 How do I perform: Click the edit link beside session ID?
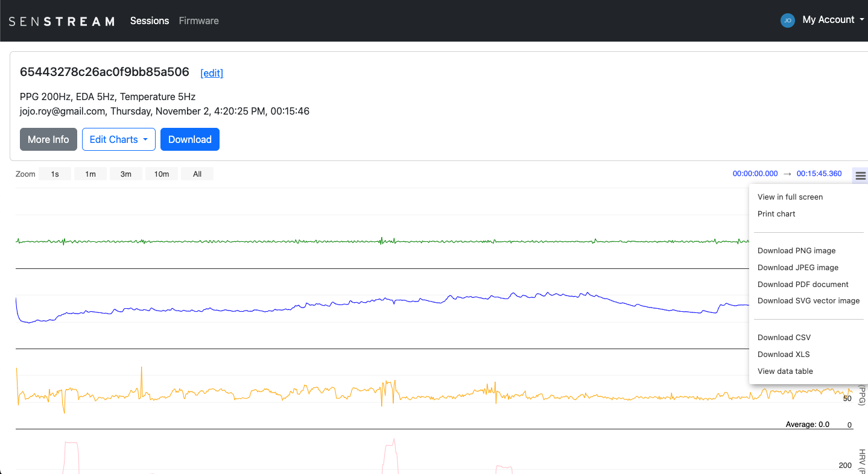[x=212, y=73]
